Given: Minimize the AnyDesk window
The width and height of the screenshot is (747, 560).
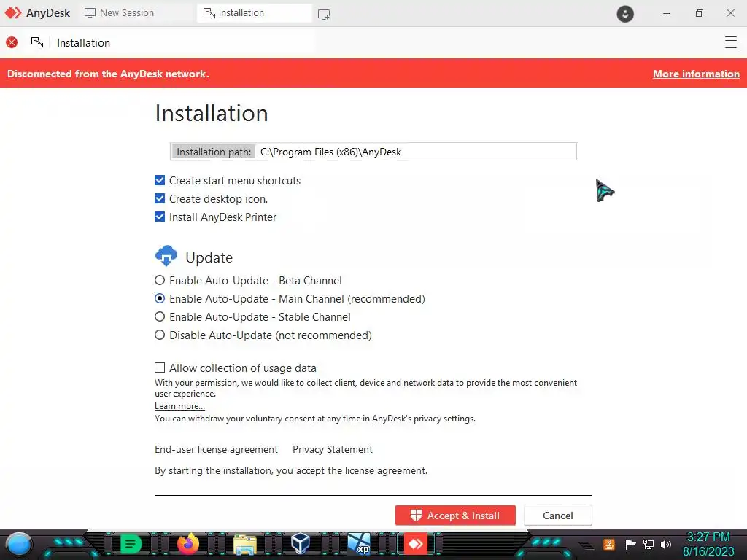Looking at the screenshot, I should [667, 13].
